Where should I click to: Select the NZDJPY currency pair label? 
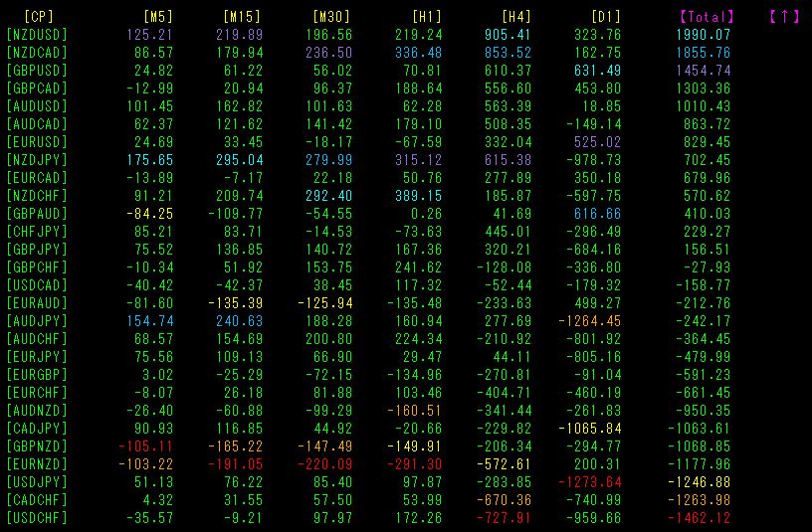pos(37,160)
